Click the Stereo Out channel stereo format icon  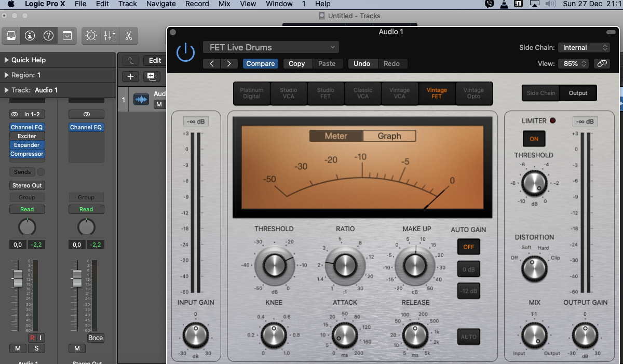pos(87,114)
